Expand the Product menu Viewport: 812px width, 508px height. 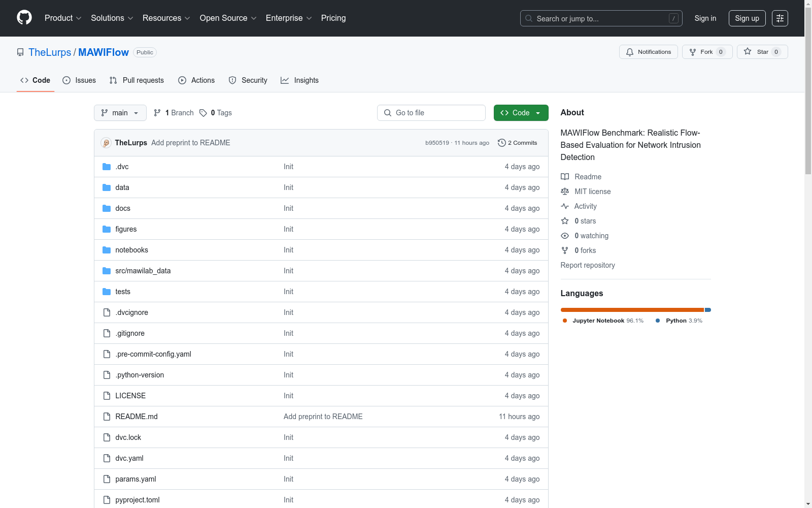tap(63, 18)
